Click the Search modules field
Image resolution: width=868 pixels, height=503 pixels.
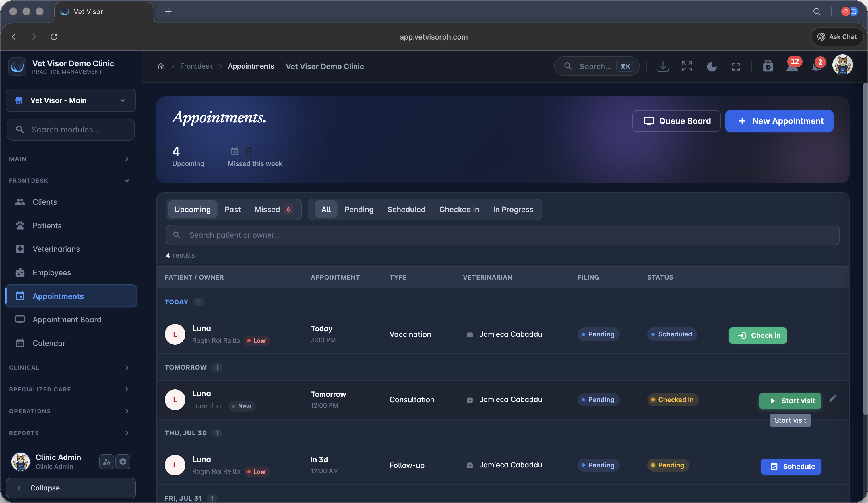[71, 129]
